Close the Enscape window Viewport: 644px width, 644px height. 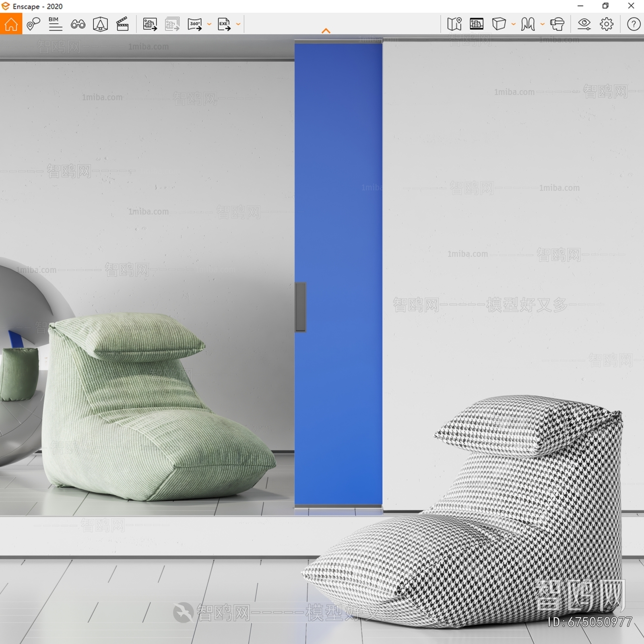point(631,6)
